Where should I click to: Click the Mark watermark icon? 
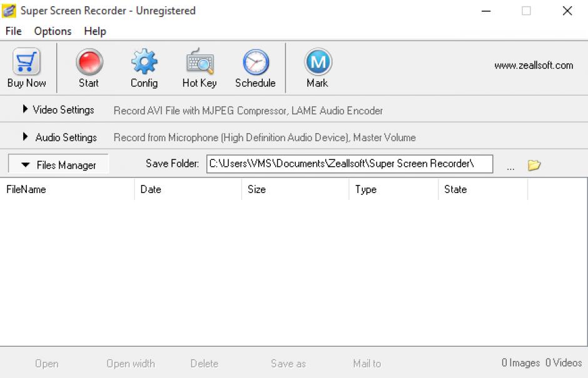(x=318, y=62)
